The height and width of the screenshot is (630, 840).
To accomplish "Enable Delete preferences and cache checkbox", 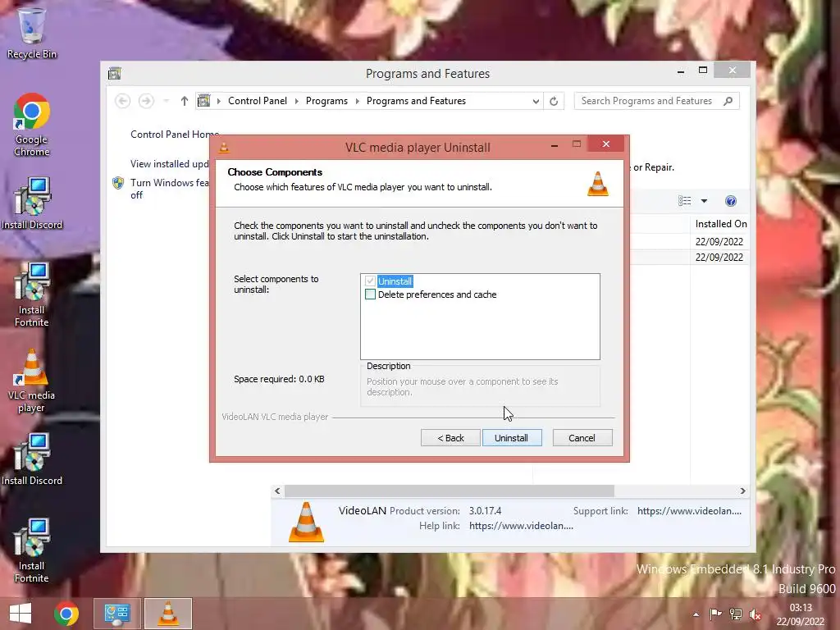I will pyautogui.click(x=370, y=294).
